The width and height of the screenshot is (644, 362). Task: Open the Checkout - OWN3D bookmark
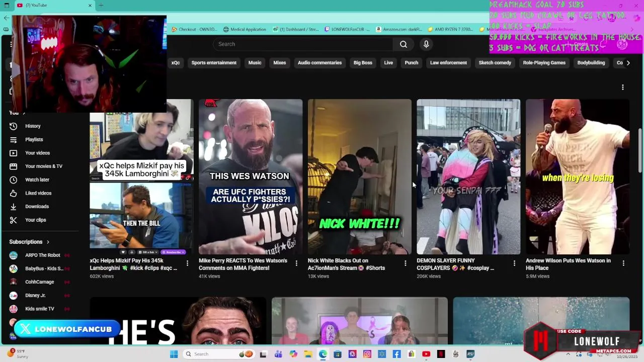(x=194, y=29)
